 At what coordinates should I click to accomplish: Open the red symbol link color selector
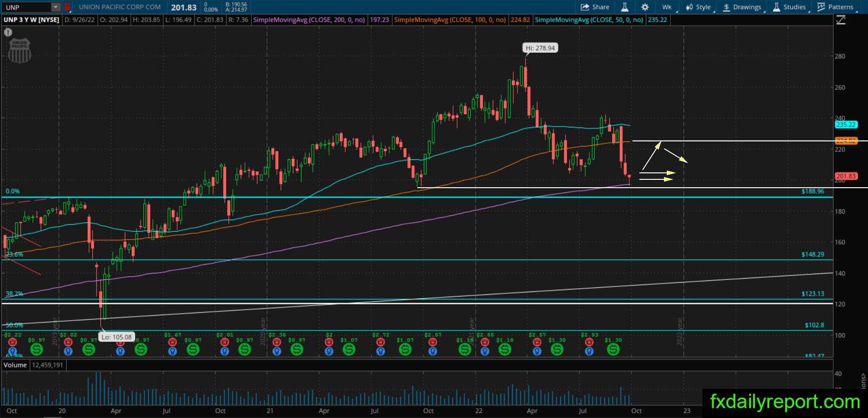click(67, 7)
